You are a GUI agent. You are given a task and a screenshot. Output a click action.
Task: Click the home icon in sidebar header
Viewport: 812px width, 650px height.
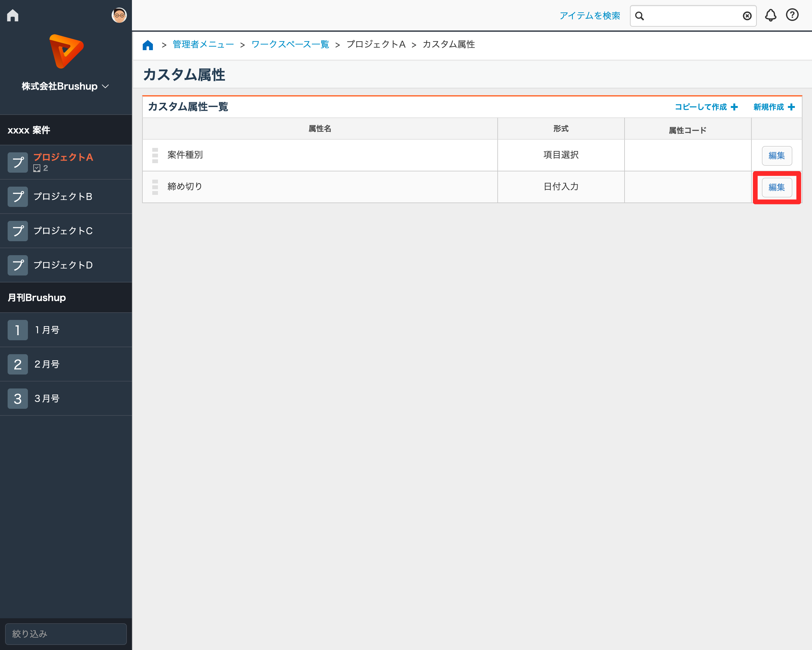13,16
